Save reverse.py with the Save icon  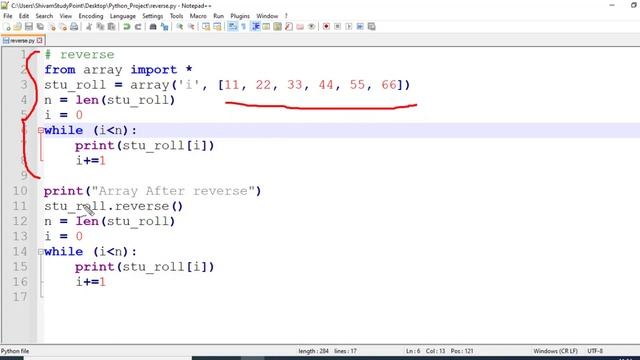(29, 27)
